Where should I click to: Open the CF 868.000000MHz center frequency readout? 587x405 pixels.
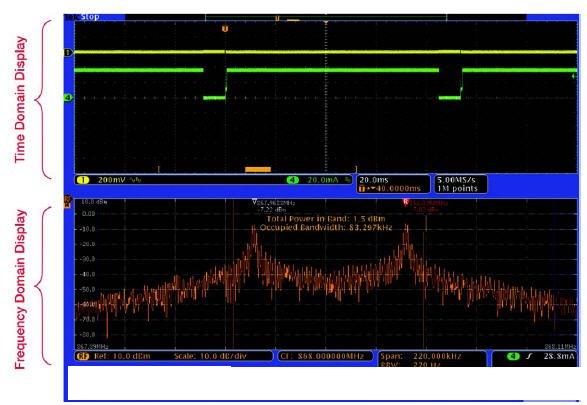325,356
